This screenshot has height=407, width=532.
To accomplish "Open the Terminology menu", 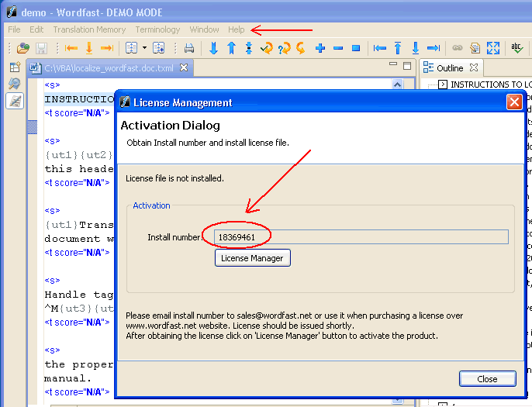I will (157, 29).
